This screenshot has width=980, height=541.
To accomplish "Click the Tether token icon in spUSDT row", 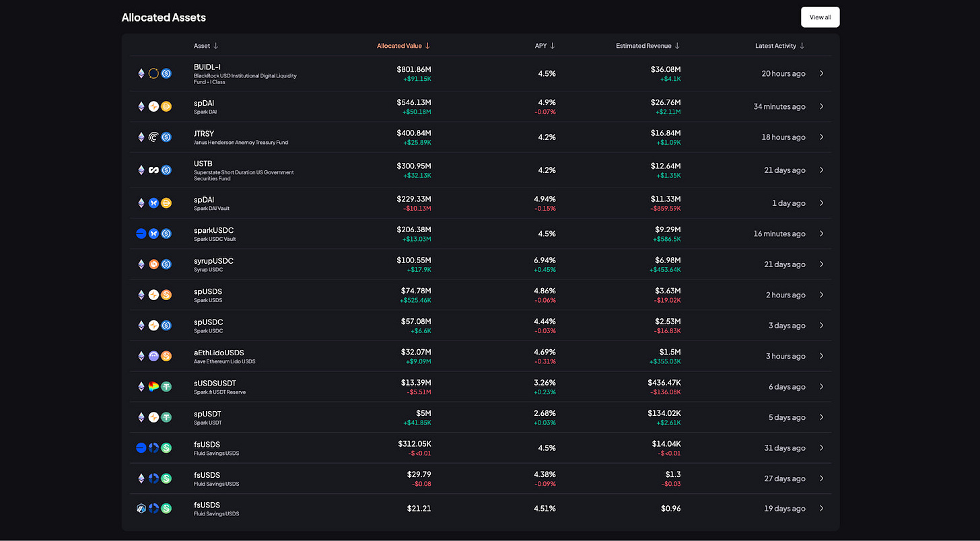I will pos(166,417).
